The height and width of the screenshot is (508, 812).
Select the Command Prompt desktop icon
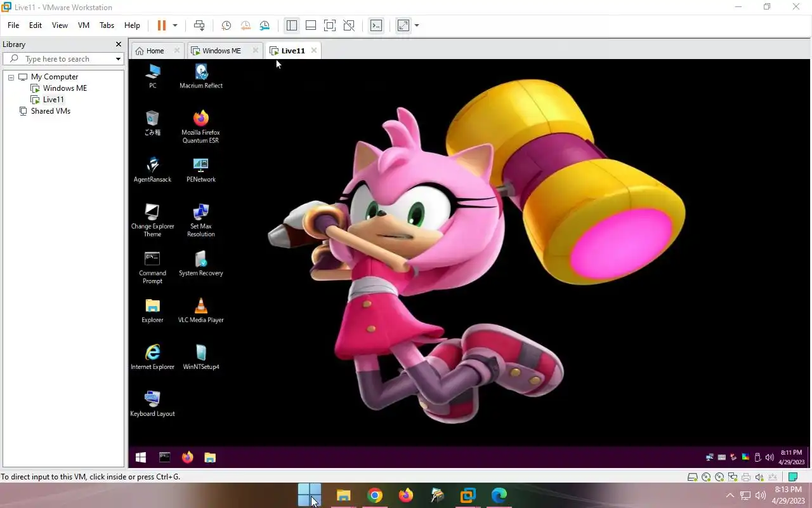[x=152, y=267]
